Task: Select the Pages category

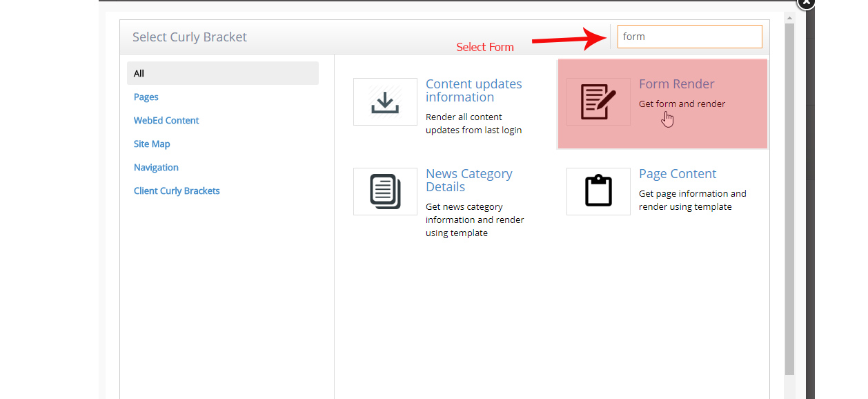Action: click(146, 97)
